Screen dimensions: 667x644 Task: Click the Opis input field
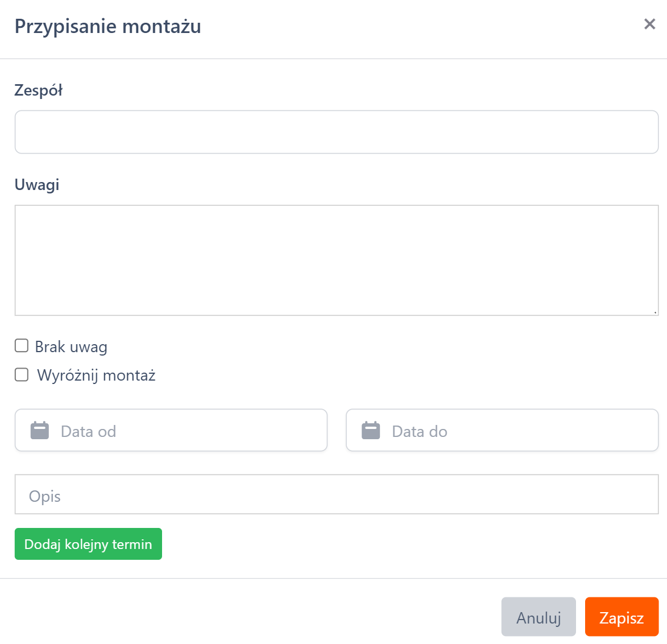(336, 494)
